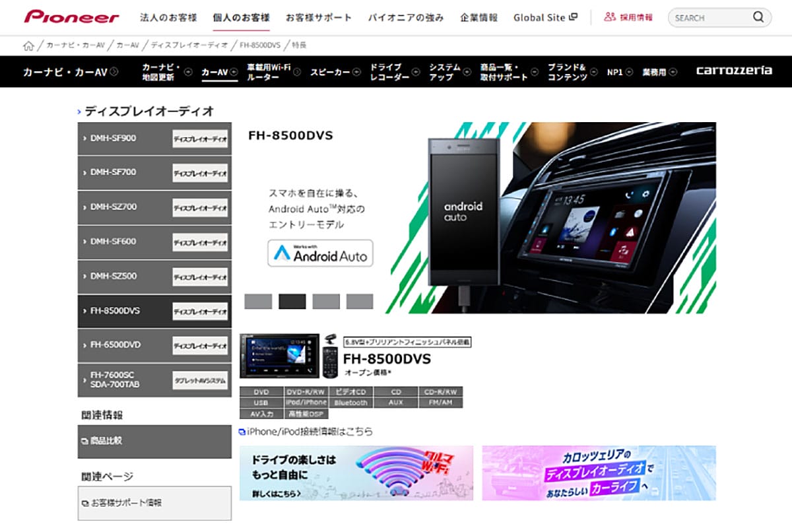Open お客様サポート in top navigation
This screenshot has height=532, width=792.
[319, 18]
